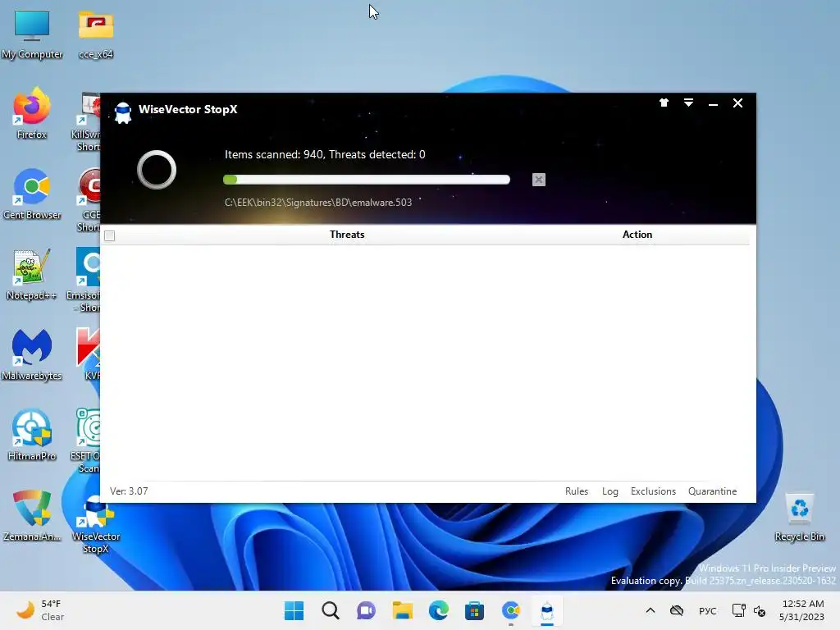Click the scanned file path text
840x630 pixels.
tap(318, 203)
